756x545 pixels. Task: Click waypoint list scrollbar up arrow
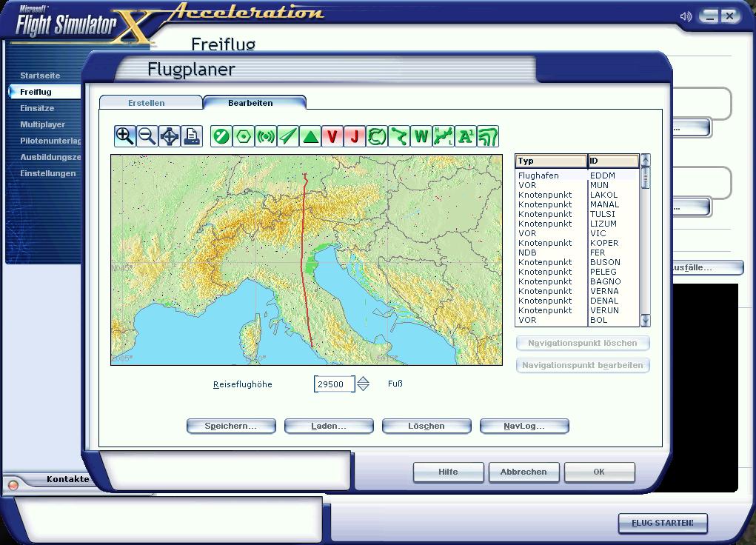point(646,160)
